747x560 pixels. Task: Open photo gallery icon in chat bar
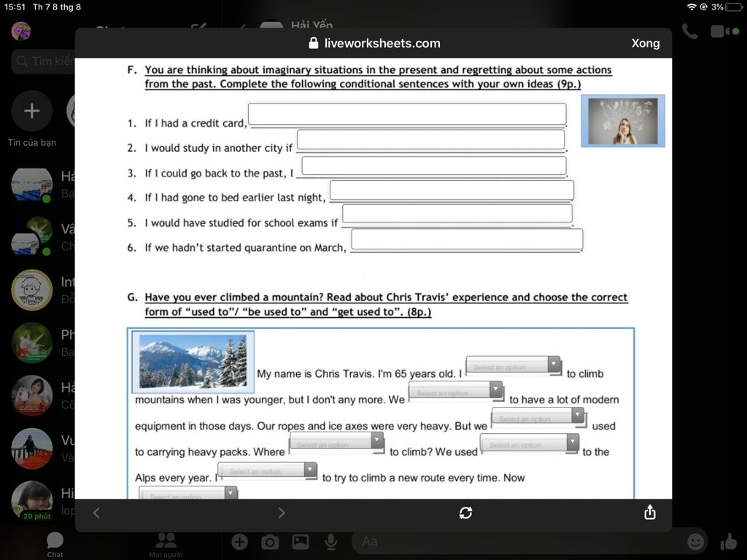pos(300,542)
